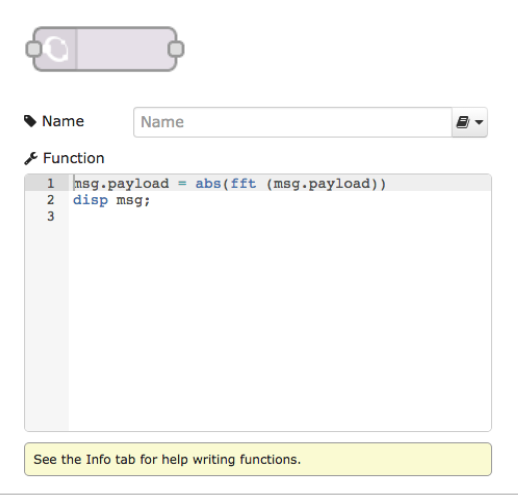Image resolution: width=518 pixels, height=501 pixels.
Task: Click the Function label
Action: coord(74,158)
